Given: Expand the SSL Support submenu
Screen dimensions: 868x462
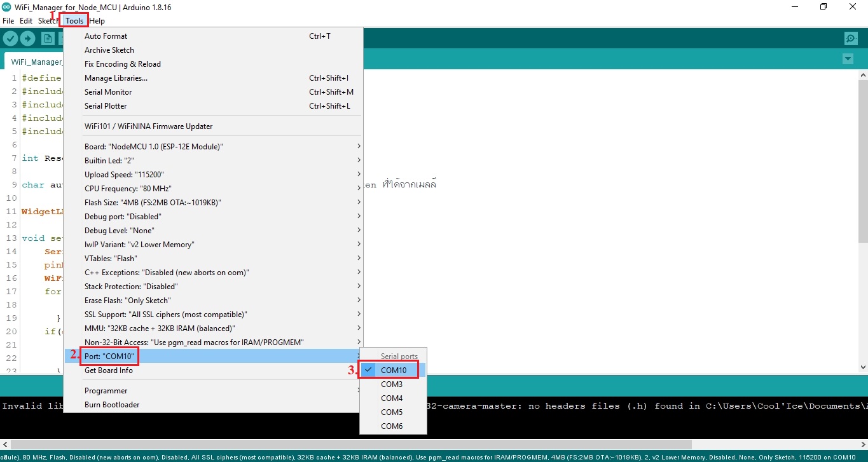Looking at the screenshot, I should [x=213, y=315].
